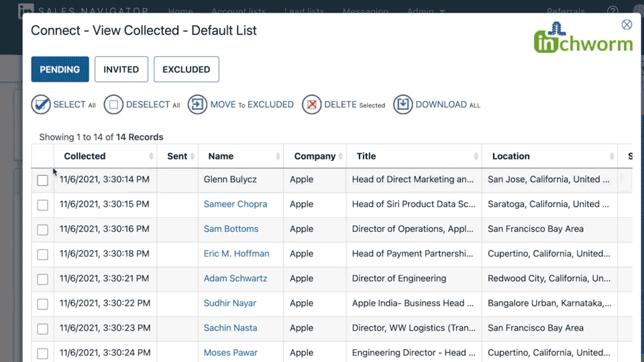Open Moses Pawar profile link
The width and height of the screenshot is (644, 362).
tap(230, 353)
